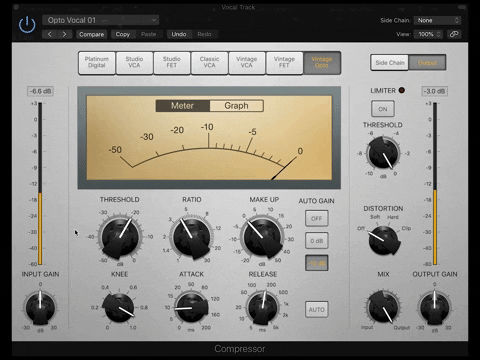
Task: Open the Side Chain None dropdown
Action: click(x=437, y=20)
